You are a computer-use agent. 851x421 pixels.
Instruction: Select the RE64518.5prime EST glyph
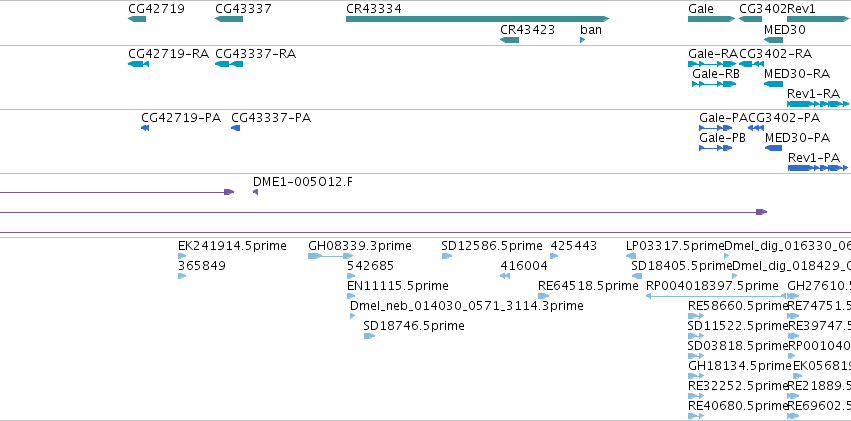pyautogui.click(x=543, y=296)
